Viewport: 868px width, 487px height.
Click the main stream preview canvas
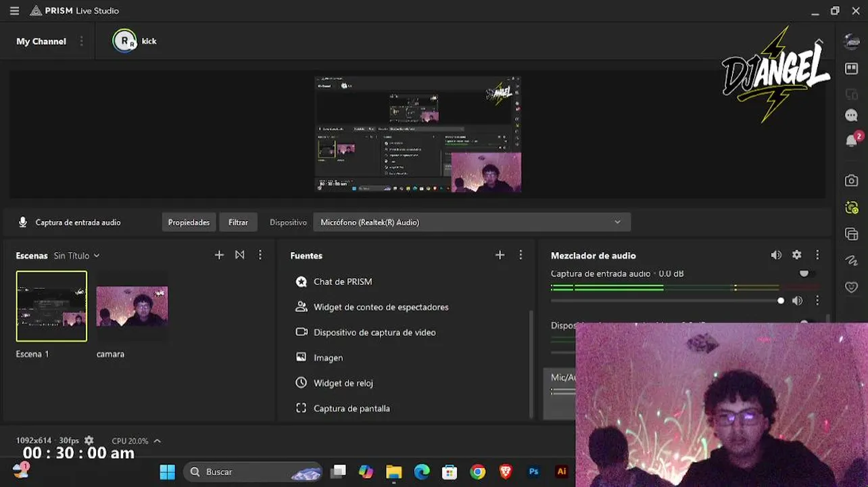pyautogui.click(x=418, y=134)
